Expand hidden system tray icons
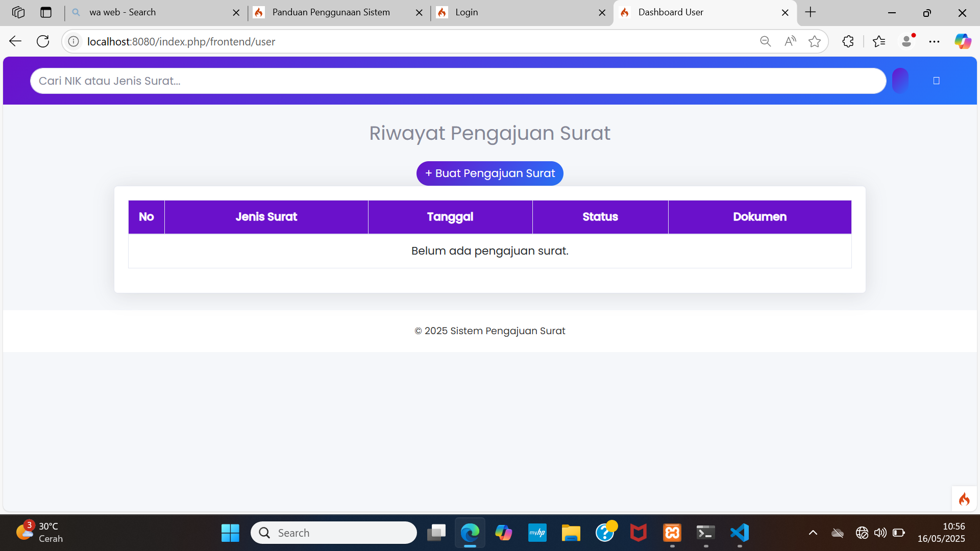Viewport: 980px width, 551px height. pos(813,532)
